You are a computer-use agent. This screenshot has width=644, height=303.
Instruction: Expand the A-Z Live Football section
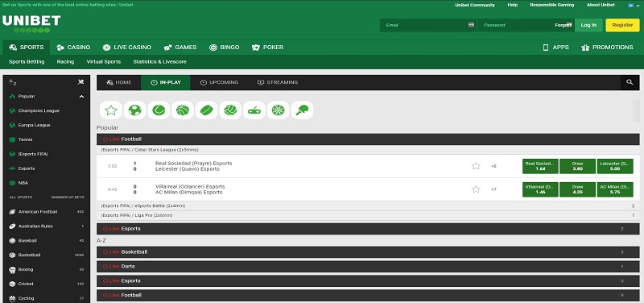(368, 295)
